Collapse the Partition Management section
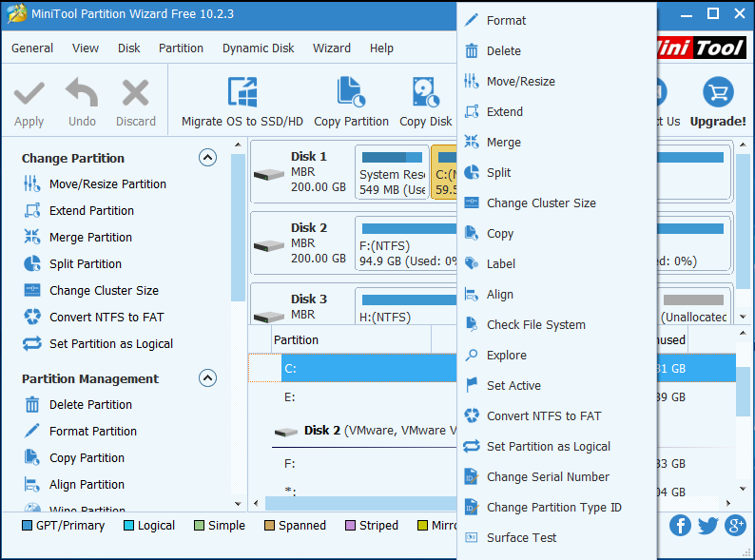This screenshot has height=560, width=755. 207,378
